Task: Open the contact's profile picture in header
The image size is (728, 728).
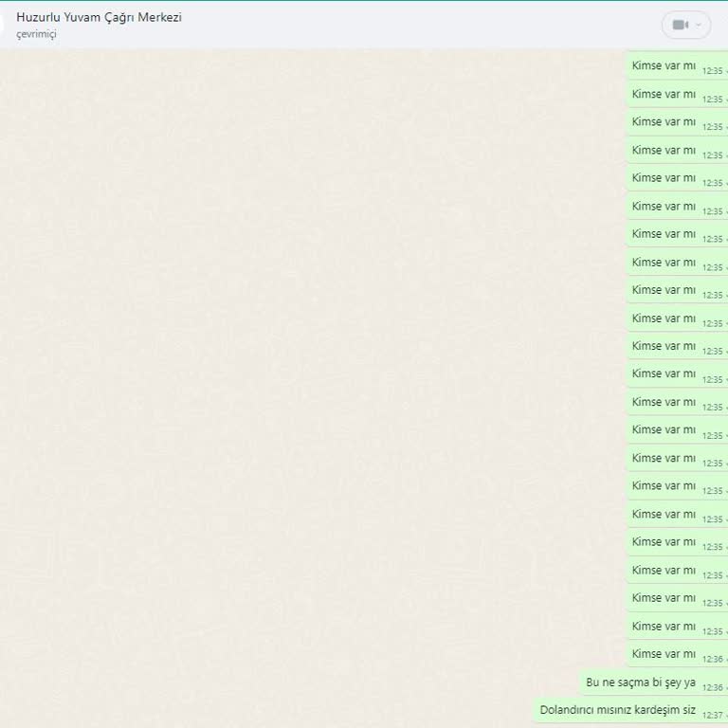Action: [x=3, y=25]
